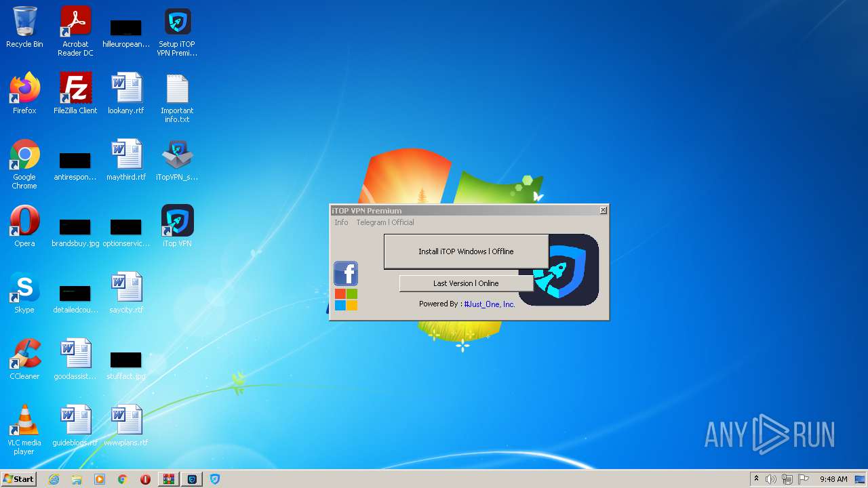
Task: Select iTop VPN desktop shortcut
Action: [177, 226]
